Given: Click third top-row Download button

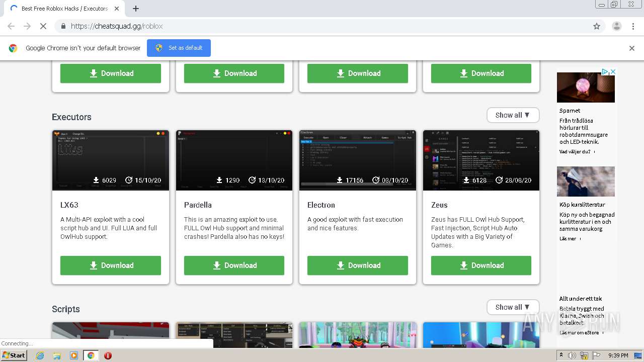Looking at the screenshot, I should click(x=358, y=73).
